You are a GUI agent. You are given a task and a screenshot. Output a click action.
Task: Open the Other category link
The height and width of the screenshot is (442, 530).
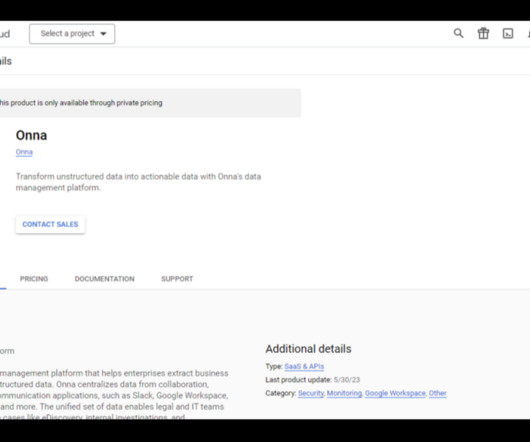click(x=438, y=393)
